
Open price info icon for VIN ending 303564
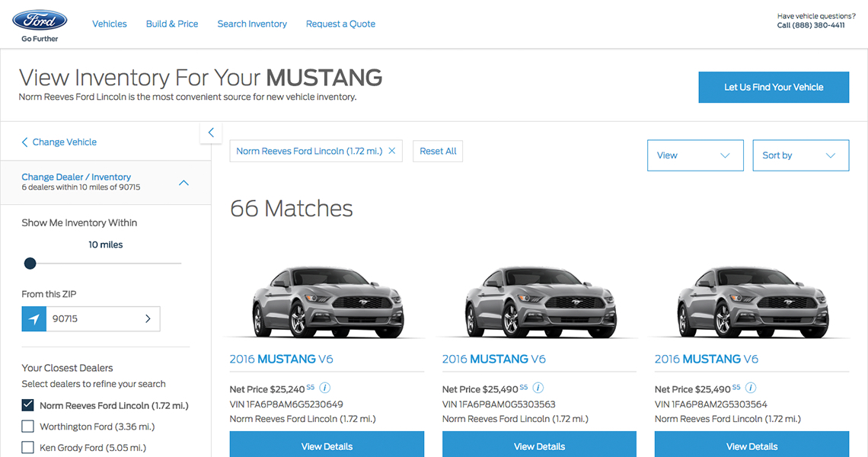pyautogui.click(x=750, y=388)
